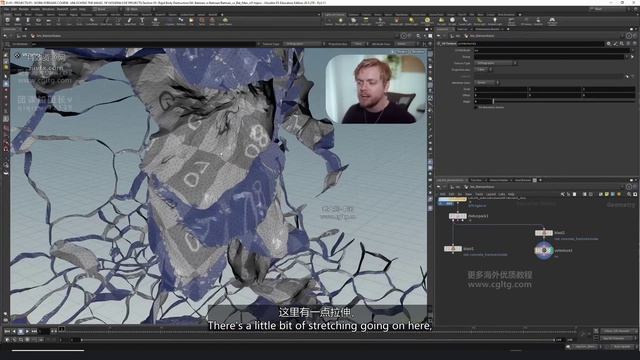Image resolution: width=640 pixels, height=360 pixels.
Task: Select the Box shelf tool
Action: point(7,20)
